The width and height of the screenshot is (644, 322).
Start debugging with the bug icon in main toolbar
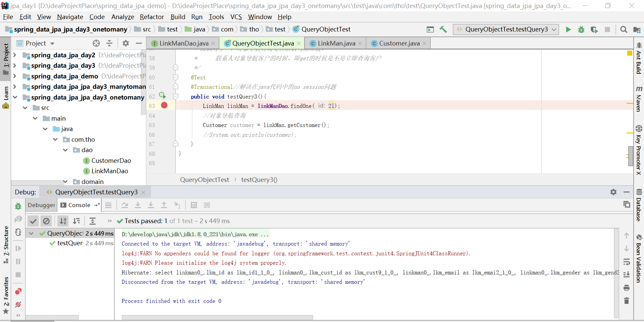tap(581, 29)
